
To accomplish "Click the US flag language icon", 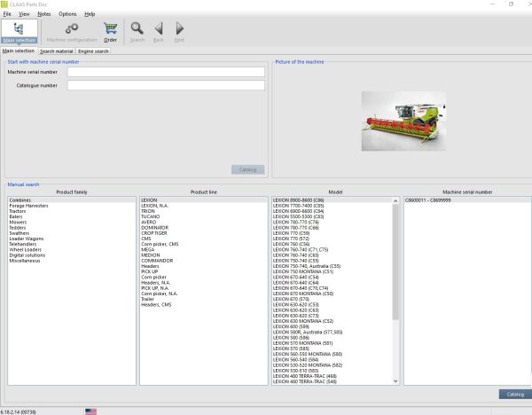I will [x=90, y=411].
